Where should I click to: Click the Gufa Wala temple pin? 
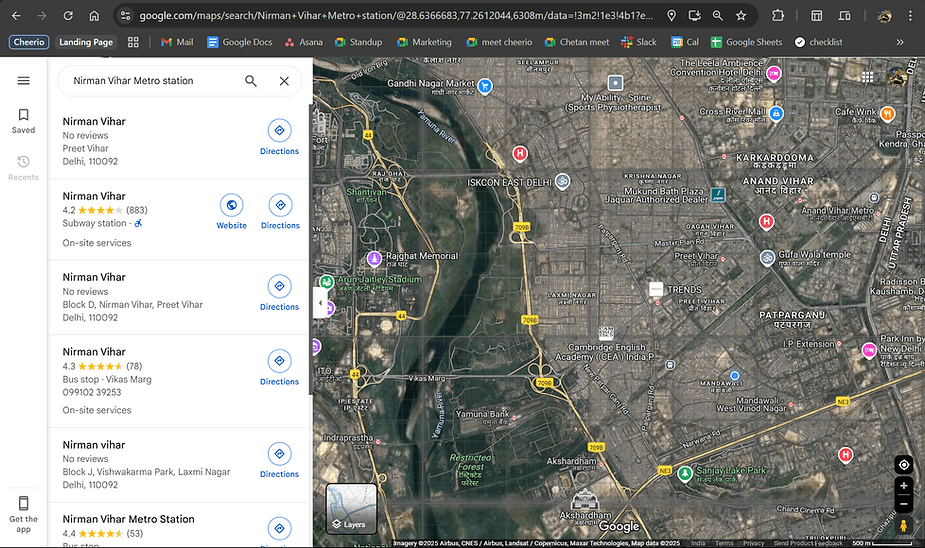[x=767, y=258]
